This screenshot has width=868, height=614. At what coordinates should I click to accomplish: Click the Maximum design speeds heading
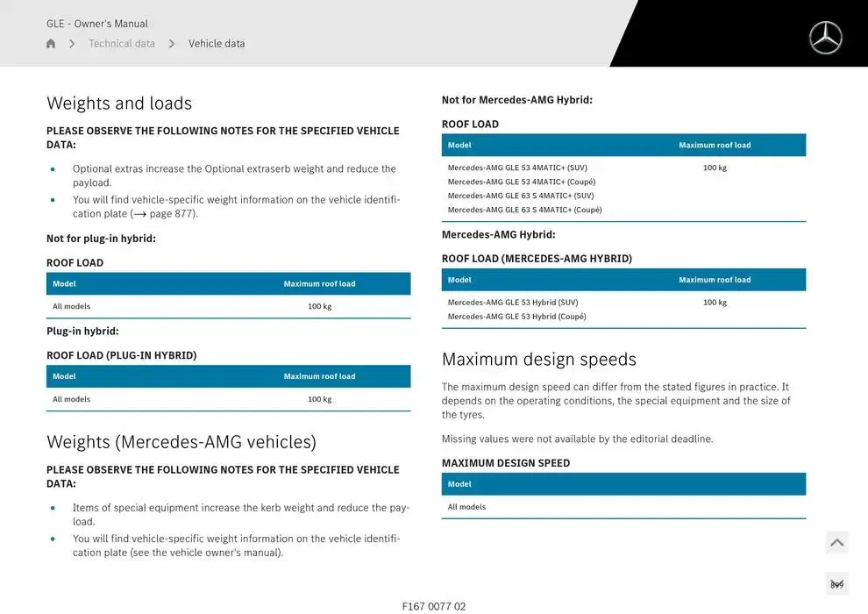coord(539,360)
